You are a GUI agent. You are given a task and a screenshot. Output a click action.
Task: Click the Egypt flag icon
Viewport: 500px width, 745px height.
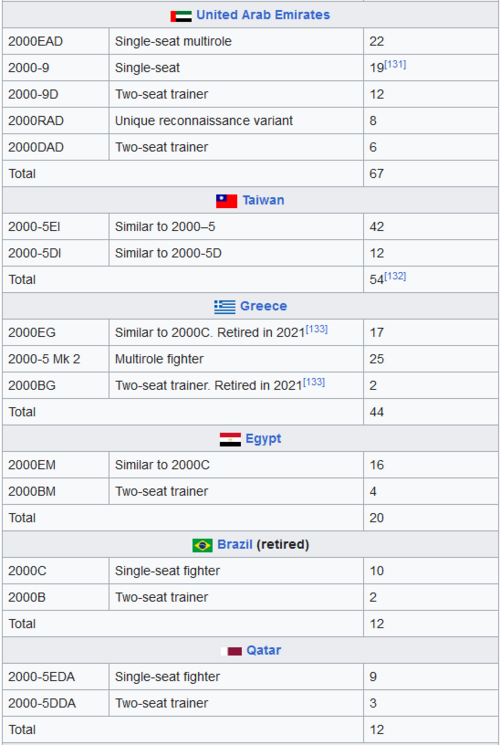pyautogui.click(x=230, y=439)
